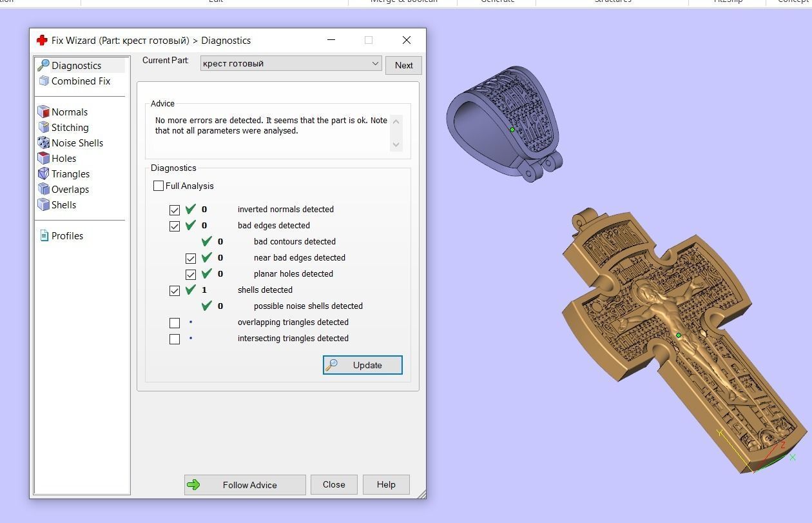Select the Normals fix page
Image resolution: width=812 pixels, height=523 pixels.
click(63, 112)
